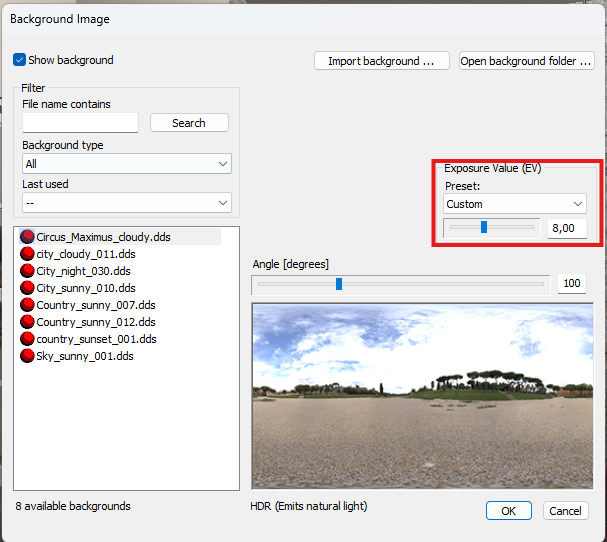607x542 pixels.
Task: Click the red sphere icon beside Country_sunny_012.dds
Action: point(27,322)
